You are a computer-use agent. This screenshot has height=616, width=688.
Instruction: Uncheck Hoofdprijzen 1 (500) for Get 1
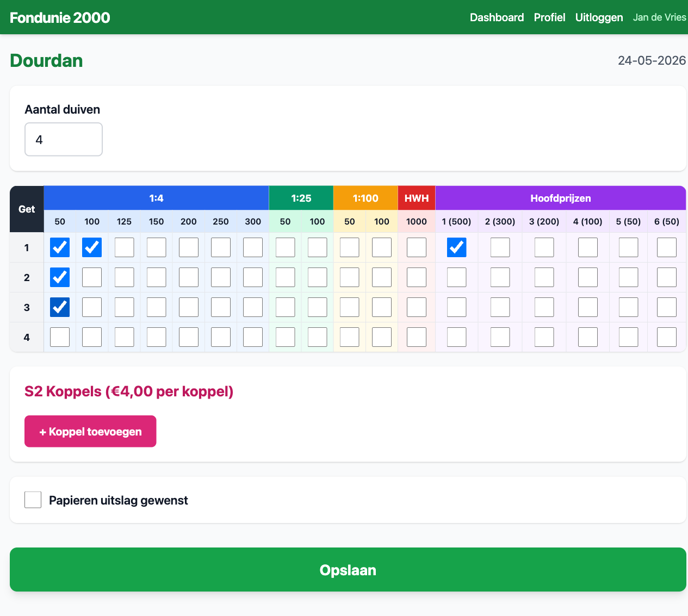click(457, 247)
